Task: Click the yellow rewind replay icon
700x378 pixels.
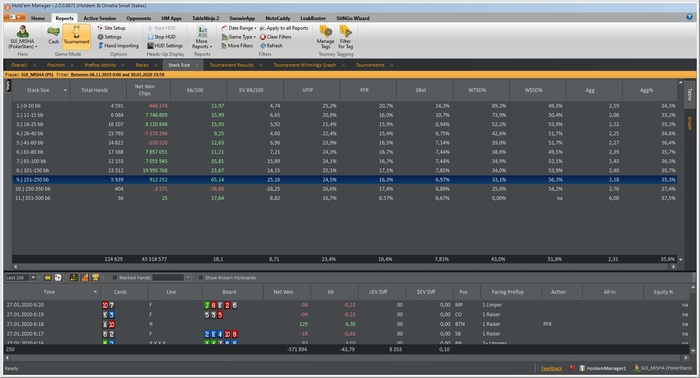Action: pyautogui.click(x=47, y=278)
